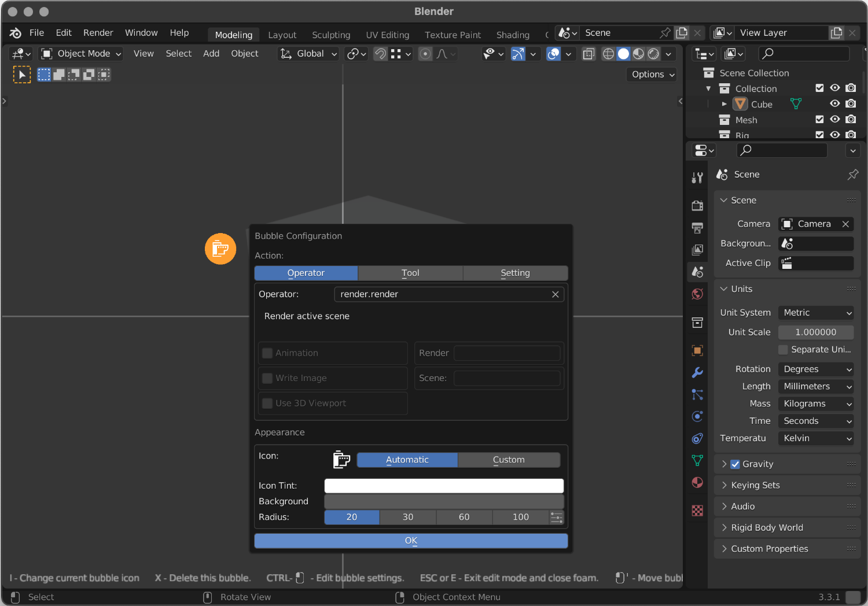Open the Modifiers wrench icon

coord(697,372)
